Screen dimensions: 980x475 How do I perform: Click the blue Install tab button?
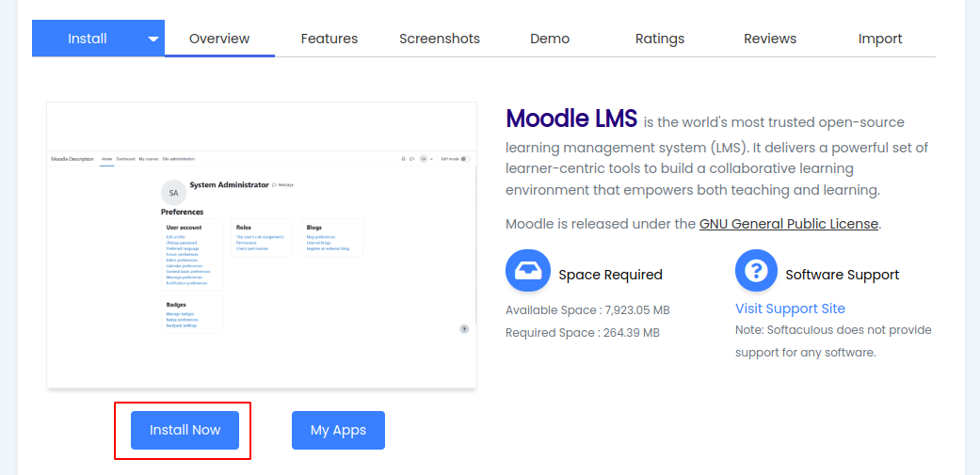click(88, 39)
